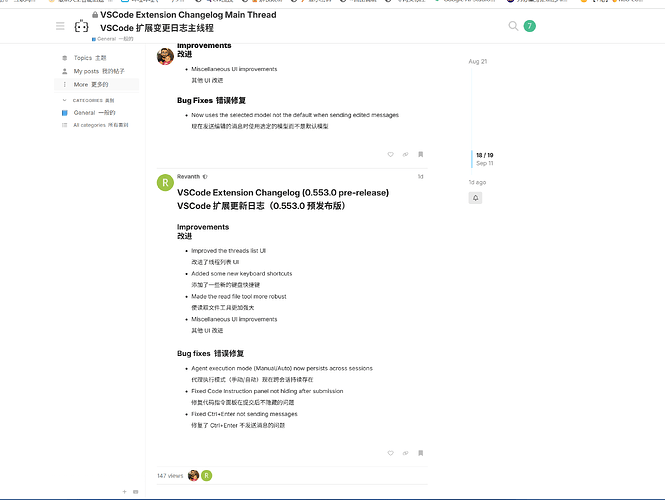
Task: Click 'Made the read file tool more robust'
Action: (x=239, y=296)
